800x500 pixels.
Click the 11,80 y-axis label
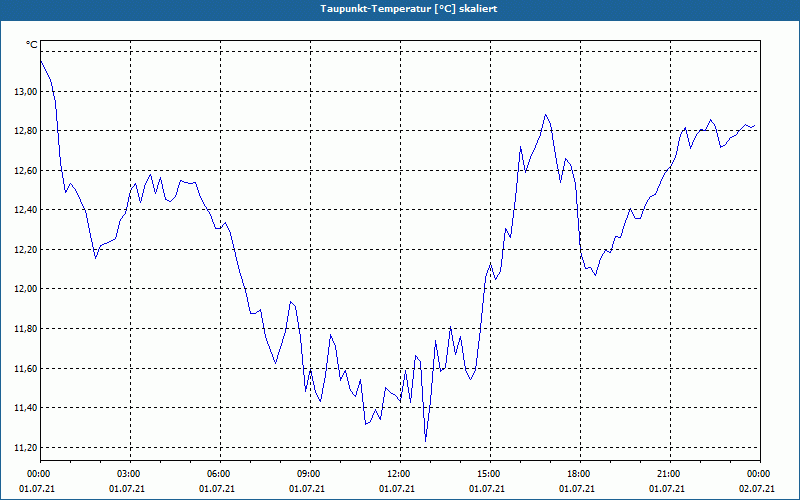coord(26,329)
